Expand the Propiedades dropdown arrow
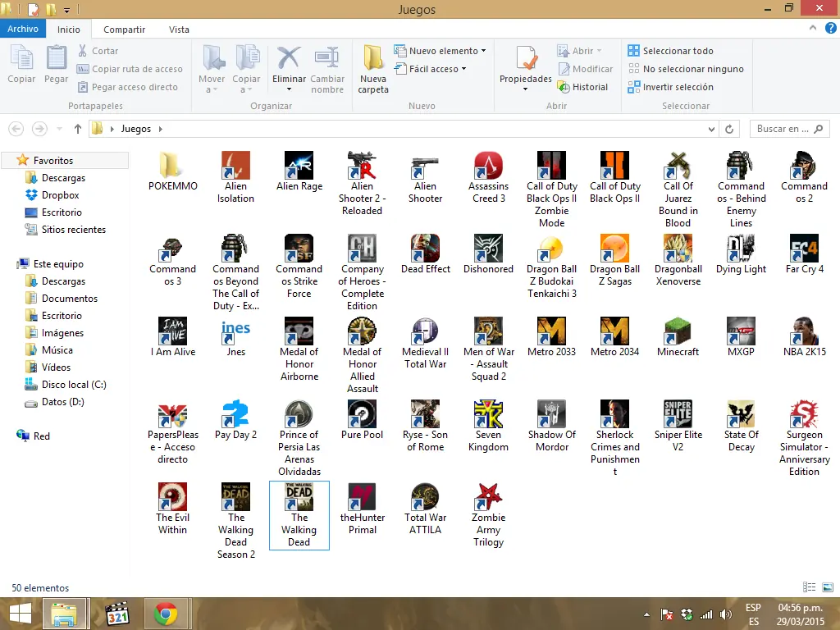The width and height of the screenshot is (840, 630). tap(526, 89)
